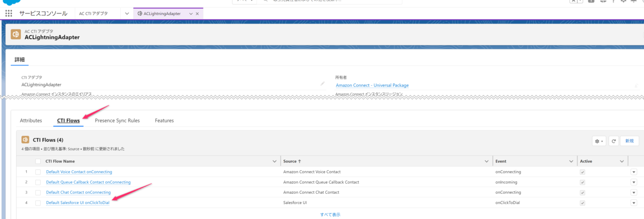Select row checkbox for Default Chat Contact onConnecting
Image resolution: width=644 pixels, height=219 pixels.
38,192
